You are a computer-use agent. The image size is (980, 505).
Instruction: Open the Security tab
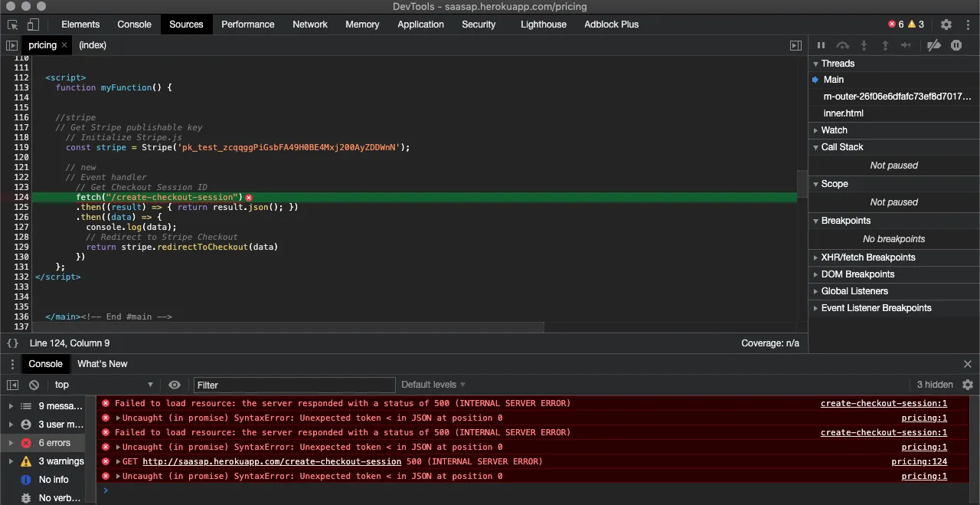[x=479, y=25]
